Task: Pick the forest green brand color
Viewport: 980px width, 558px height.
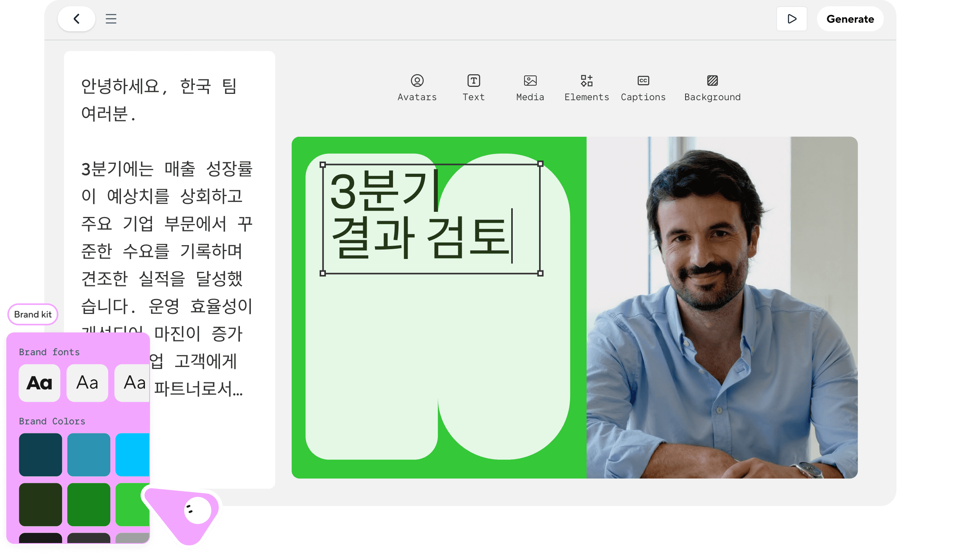Action: [89, 505]
